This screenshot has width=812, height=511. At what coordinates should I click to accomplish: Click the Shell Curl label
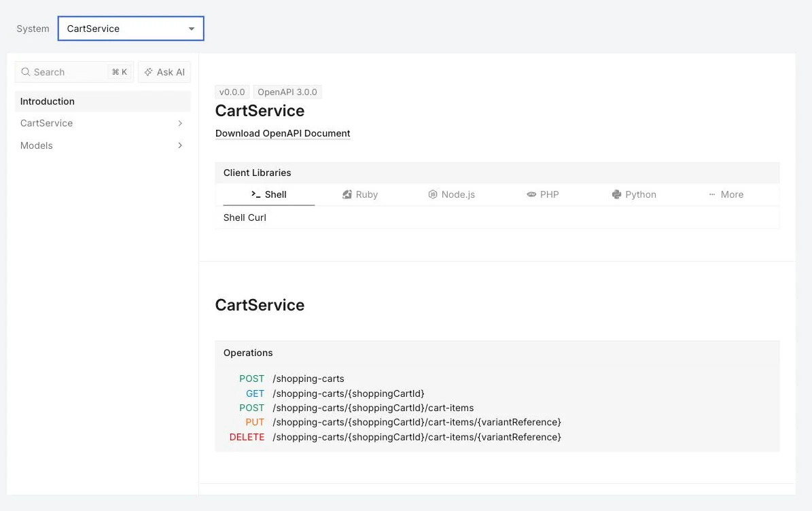[245, 218]
